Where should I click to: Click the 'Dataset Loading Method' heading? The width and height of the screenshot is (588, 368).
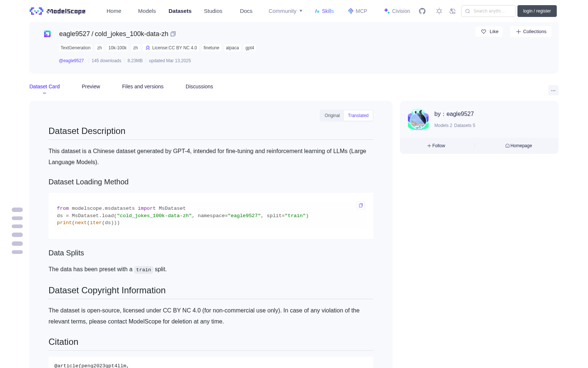pyautogui.click(x=89, y=182)
